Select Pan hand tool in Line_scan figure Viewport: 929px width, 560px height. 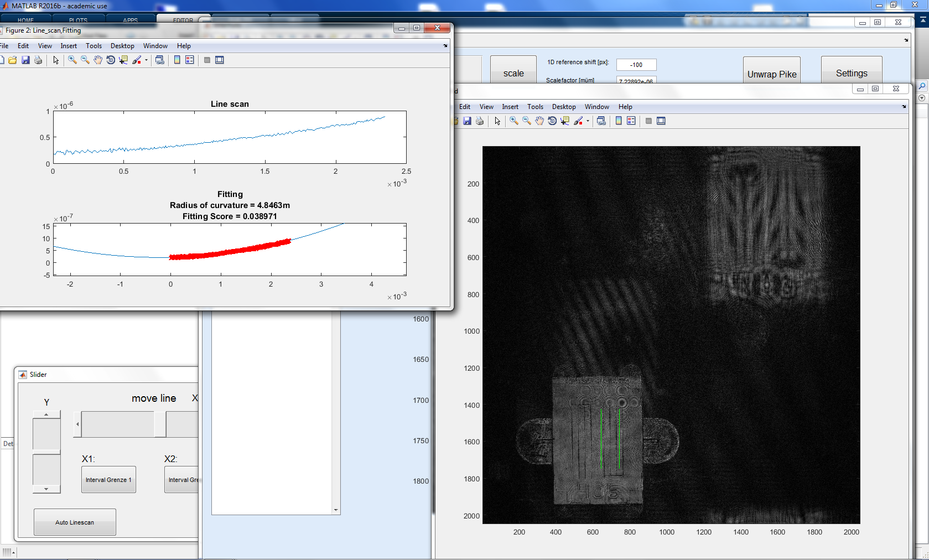pyautogui.click(x=98, y=60)
